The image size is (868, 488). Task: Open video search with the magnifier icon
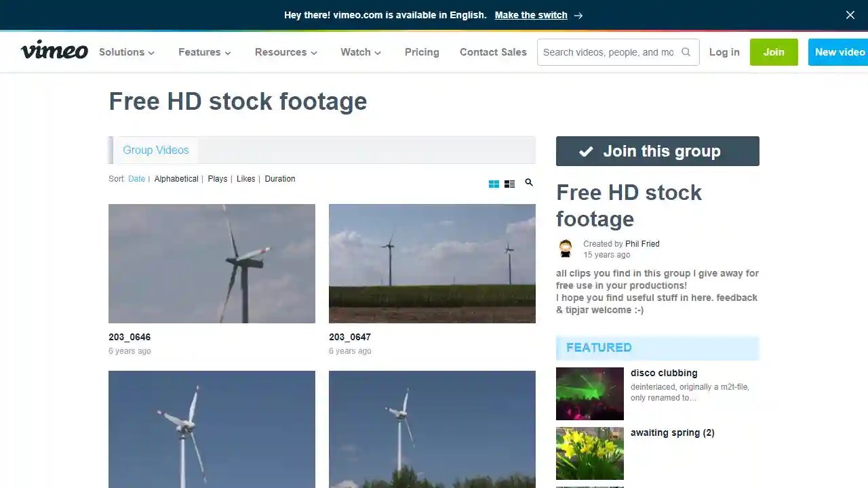point(529,182)
